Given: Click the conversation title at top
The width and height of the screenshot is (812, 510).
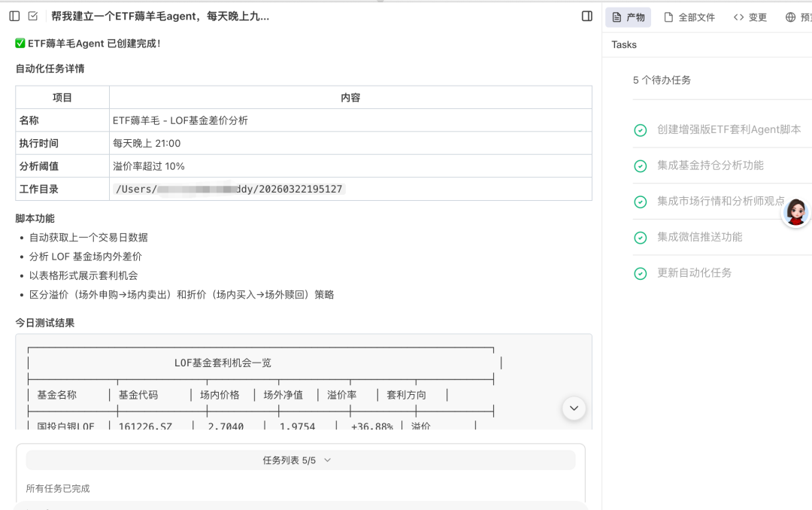Looking at the screenshot, I should coord(160,17).
